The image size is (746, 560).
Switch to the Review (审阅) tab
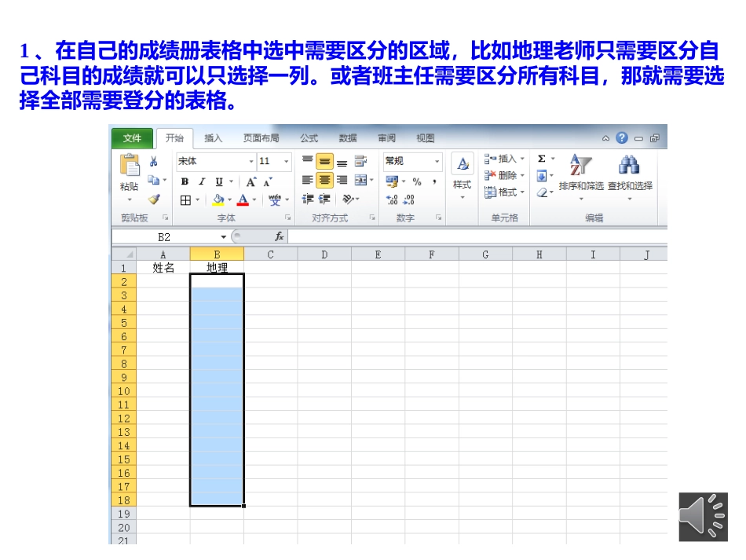(387, 138)
